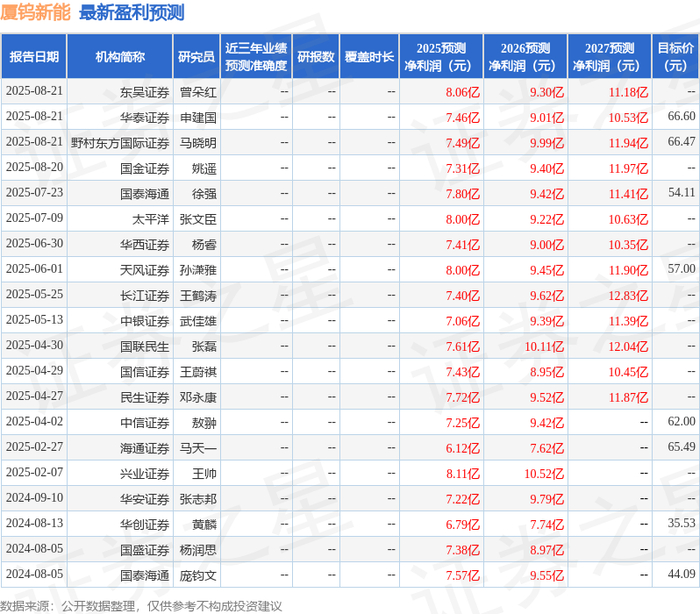Viewport: 700px width, 614px height.
Task: Click analyst name 庞钧文
Action: 198,576
